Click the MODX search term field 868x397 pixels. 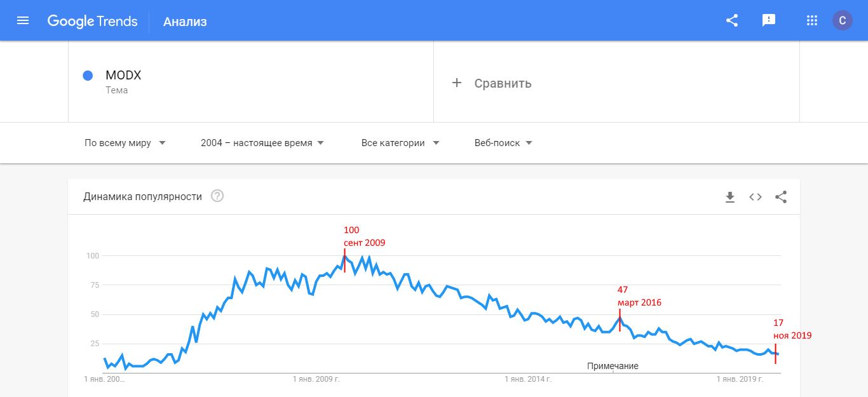(x=251, y=81)
